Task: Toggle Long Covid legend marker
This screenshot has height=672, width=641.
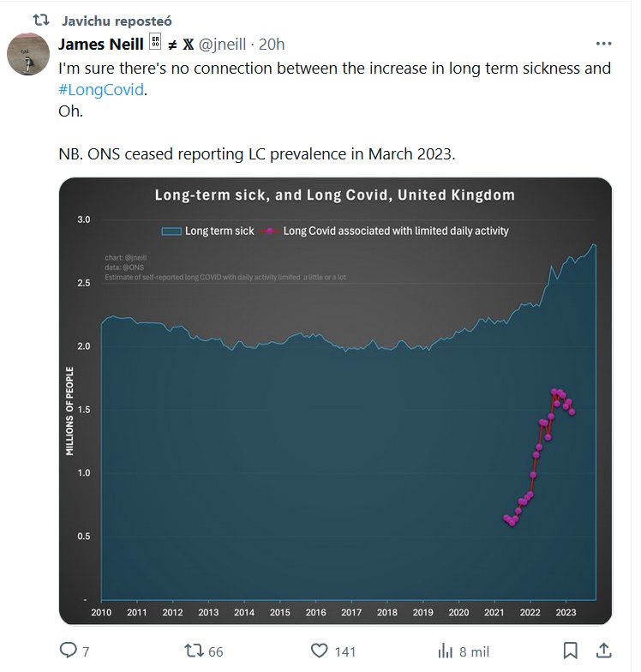Action: point(270,231)
